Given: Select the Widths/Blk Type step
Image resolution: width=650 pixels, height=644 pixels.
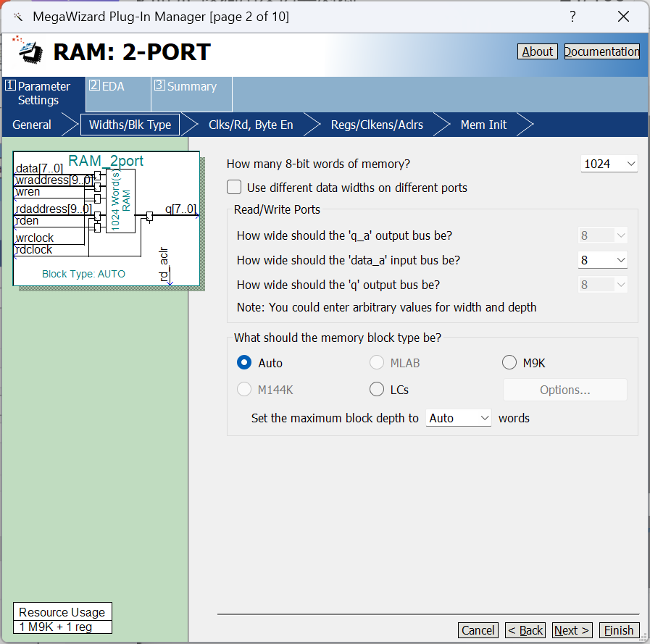Looking at the screenshot, I should (x=130, y=125).
